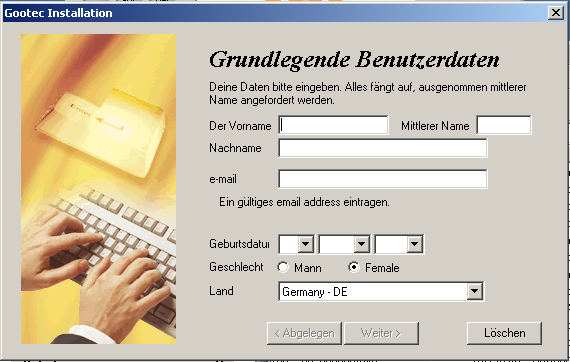
Task: Click the Löschen button
Action: tap(504, 333)
